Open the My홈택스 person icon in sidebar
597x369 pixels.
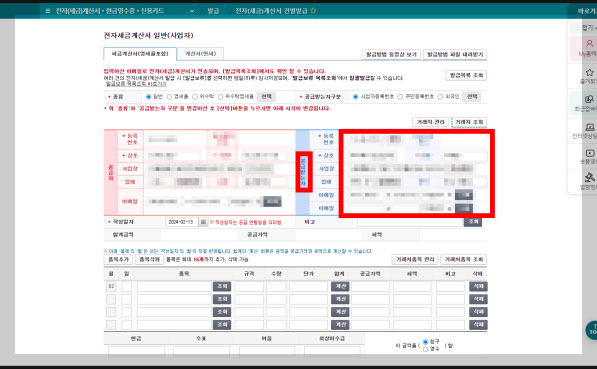coord(589,43)
